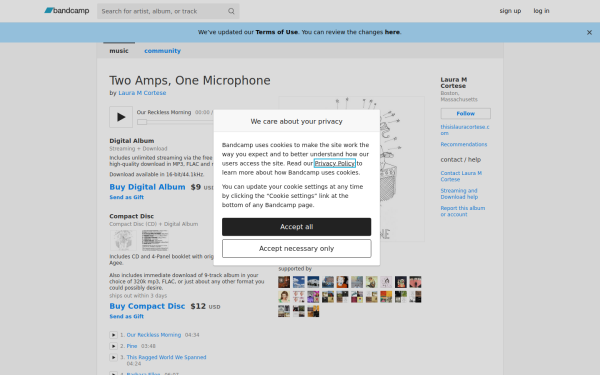Image resolution: width=600 pixels, height=375 pixels.
Task: Click the Follow button
Action: 465,114
